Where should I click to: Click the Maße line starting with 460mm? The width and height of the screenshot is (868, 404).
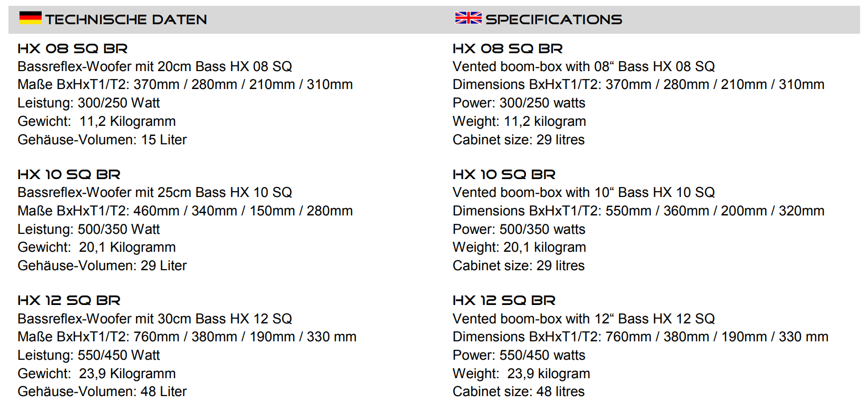point(185,211)
